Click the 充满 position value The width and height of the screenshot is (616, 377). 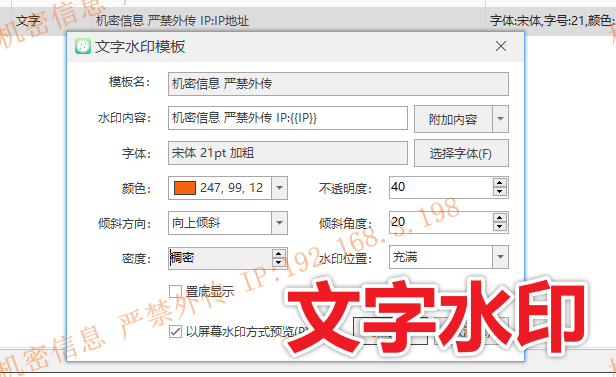(x=405, y=257)
